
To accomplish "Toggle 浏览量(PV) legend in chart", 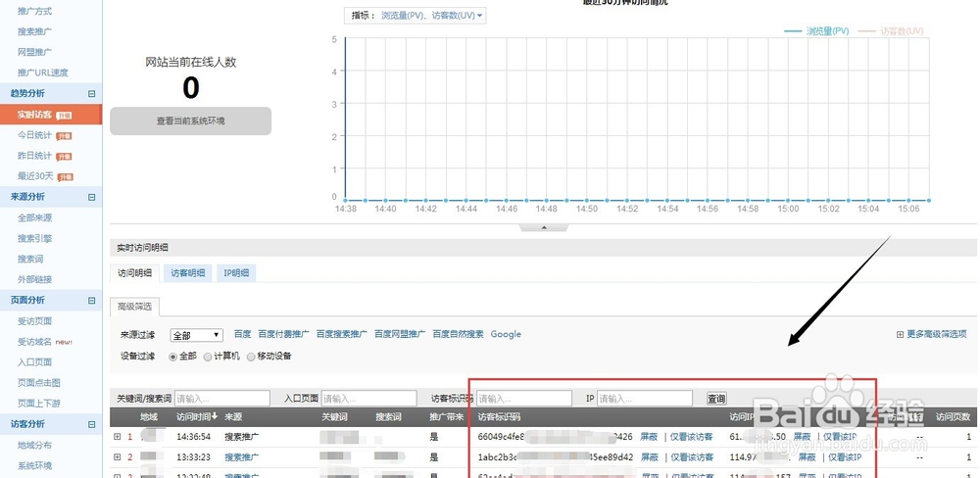I will (816, 30).
